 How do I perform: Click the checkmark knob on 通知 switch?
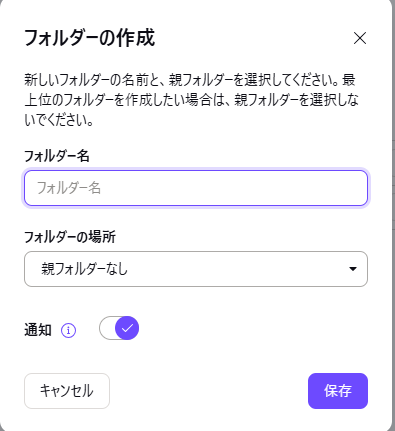(127, 328)
